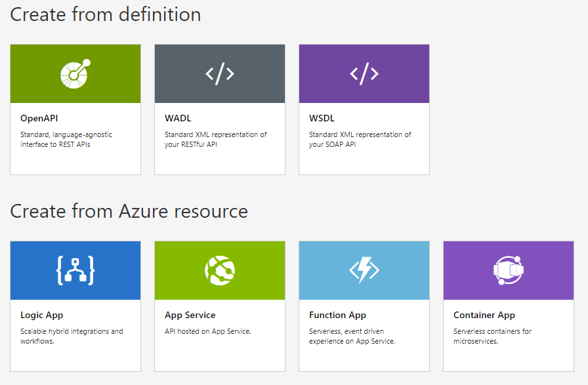This screenshot has width=588, height=385.
Task: Click the Container App icon
Action: click(508, 270)
